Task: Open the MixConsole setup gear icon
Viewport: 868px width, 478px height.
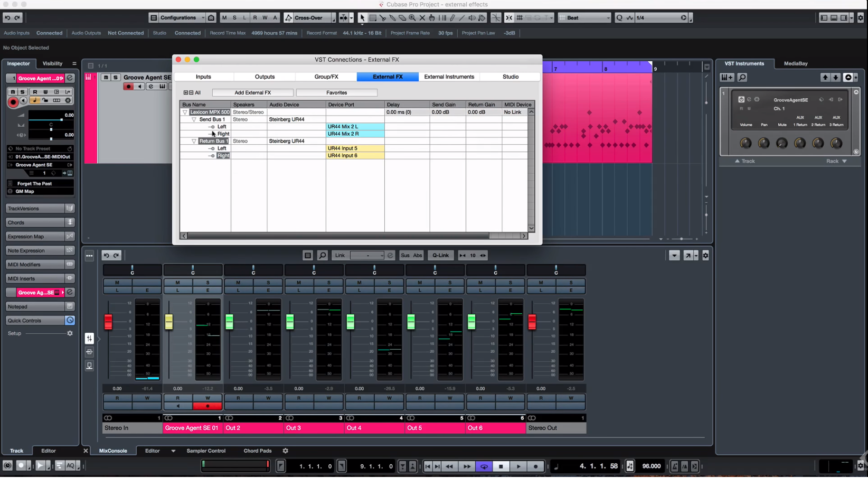Action: (705, 256)
